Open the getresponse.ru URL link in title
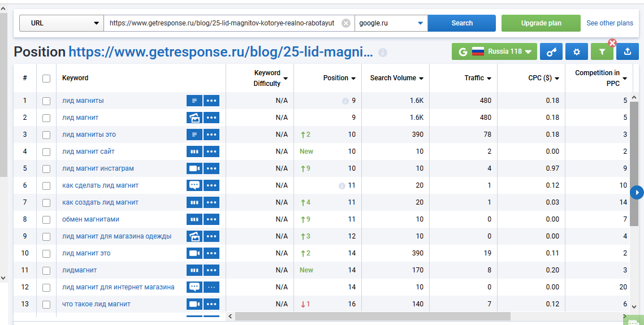This screenshot has height=325, width=644. click(221, 52)
